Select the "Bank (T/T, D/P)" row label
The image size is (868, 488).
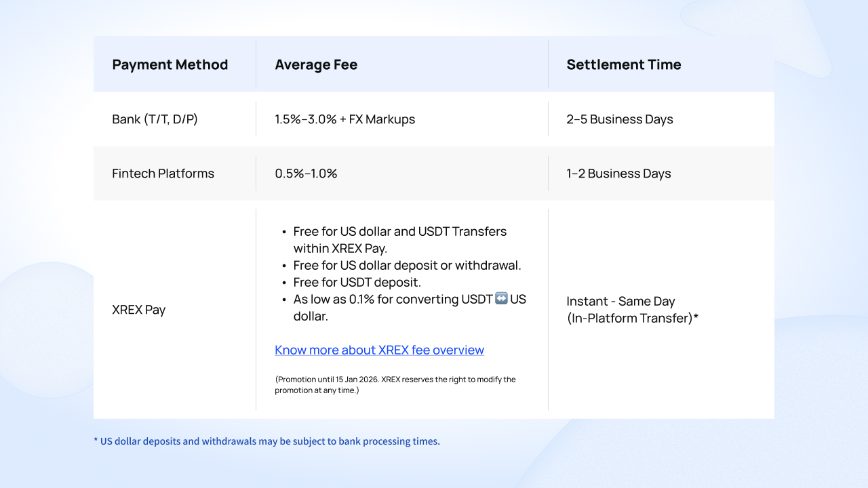155,120
